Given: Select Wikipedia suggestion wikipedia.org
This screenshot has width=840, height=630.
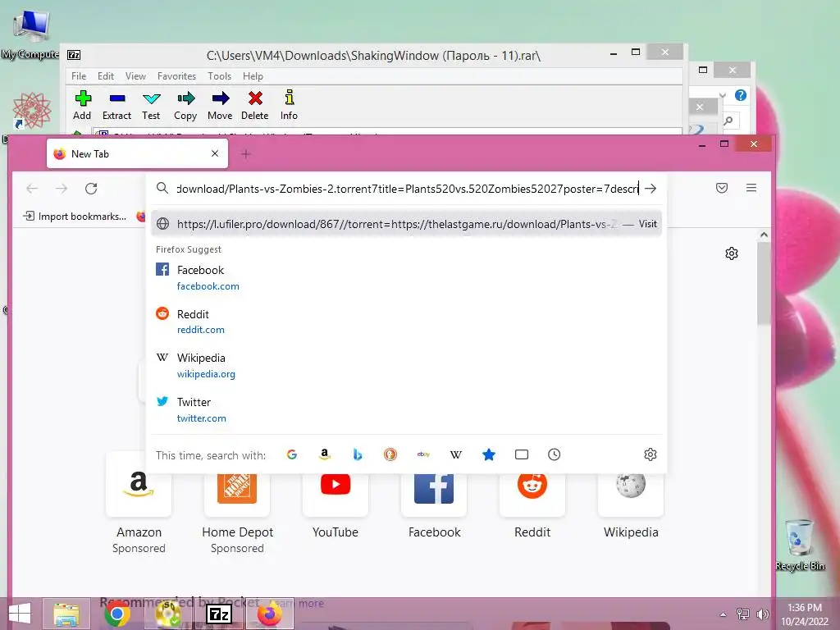Looking at the screenshot, I should tap(406, 365).
